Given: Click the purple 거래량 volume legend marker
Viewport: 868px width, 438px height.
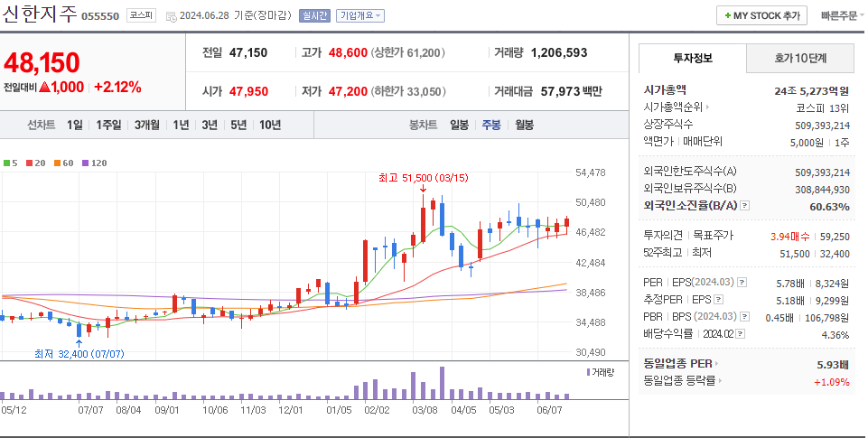Looking at the screenshot, I should point(588,372).
